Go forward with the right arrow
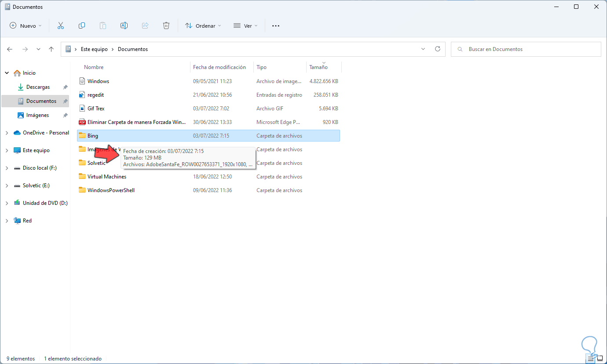The image size is (607, 364). pos(25,49)
